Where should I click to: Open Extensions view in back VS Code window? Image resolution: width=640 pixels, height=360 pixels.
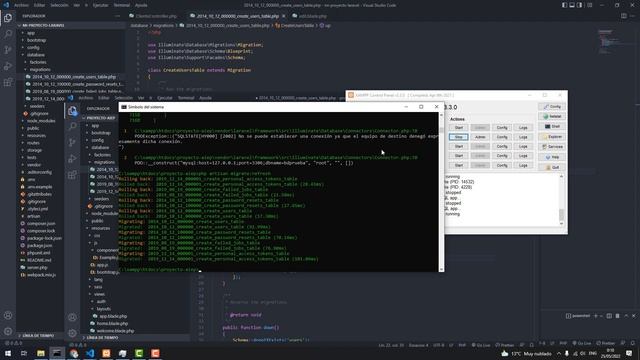(x=8, y=82)
